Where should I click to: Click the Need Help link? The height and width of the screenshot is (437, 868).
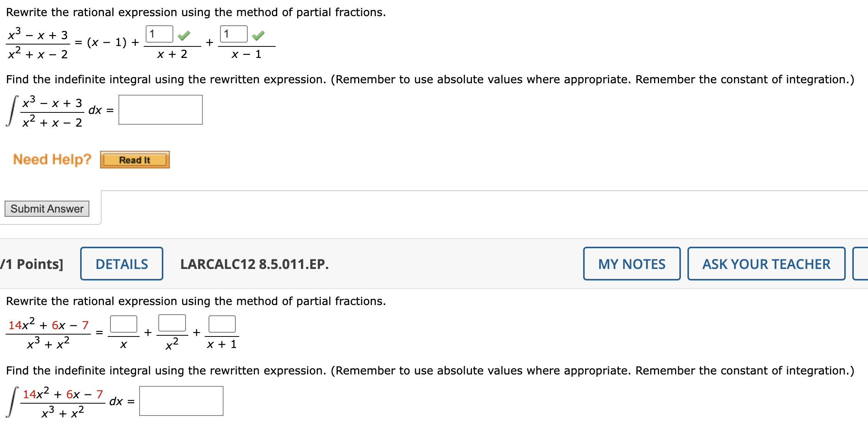51,159
